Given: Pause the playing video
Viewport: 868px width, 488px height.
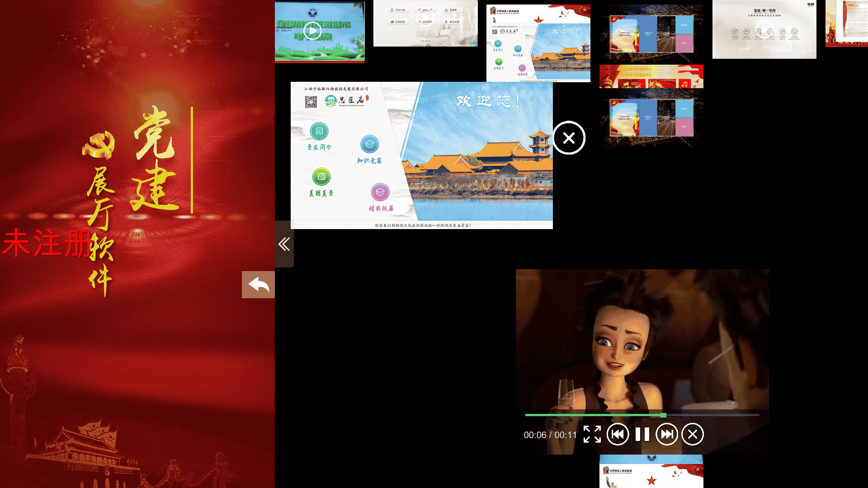Looking at the screenshot, I should (x=642, y=434).
